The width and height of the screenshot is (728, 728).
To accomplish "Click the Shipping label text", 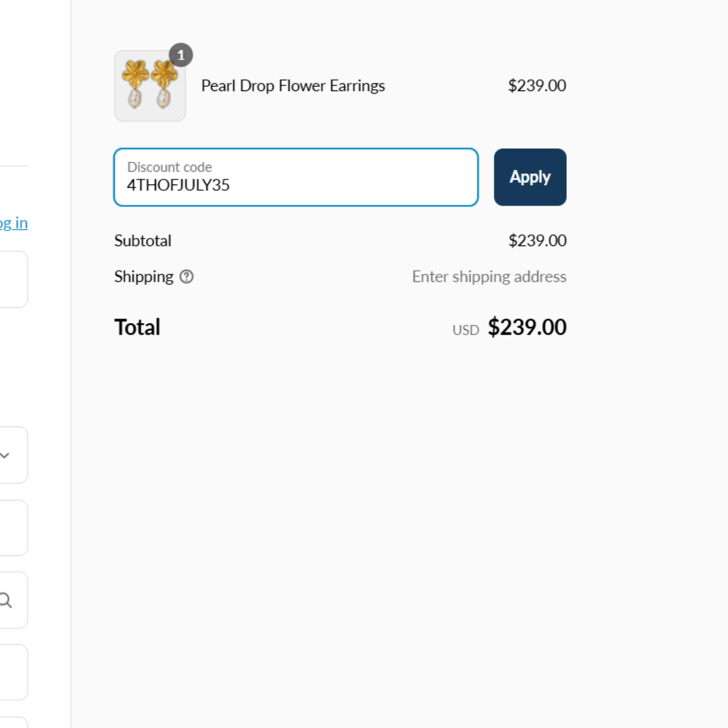I will coord(144,277).
